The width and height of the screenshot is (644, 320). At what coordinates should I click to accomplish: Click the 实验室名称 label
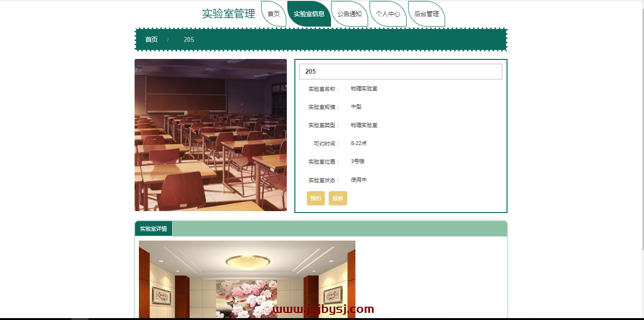pyautogui.click(x=324, y=89)
